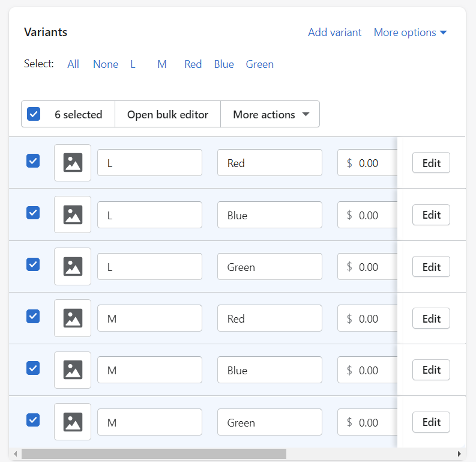This screenshot has width=476, height=462.
Task: Select only Green variants via filter link
Action: pyautogui.click(x=259, y=64)
